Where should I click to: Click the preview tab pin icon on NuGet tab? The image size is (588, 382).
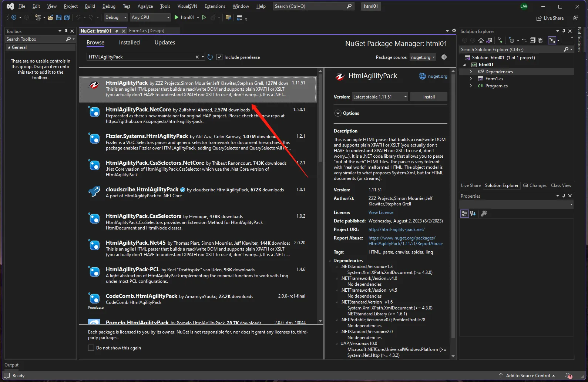tap(117, 31)
